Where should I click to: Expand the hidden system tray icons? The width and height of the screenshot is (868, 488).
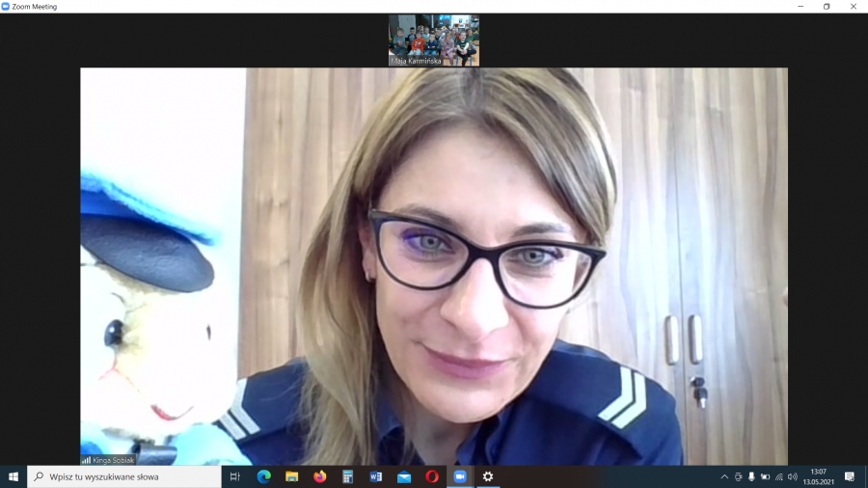point(724,476)
